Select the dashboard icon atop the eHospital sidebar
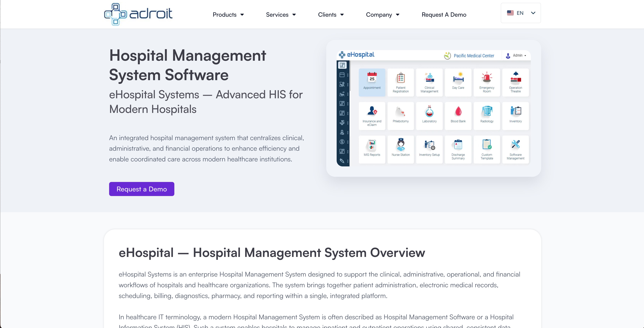The width and height of the screenshot is (644, 328). 342,65
